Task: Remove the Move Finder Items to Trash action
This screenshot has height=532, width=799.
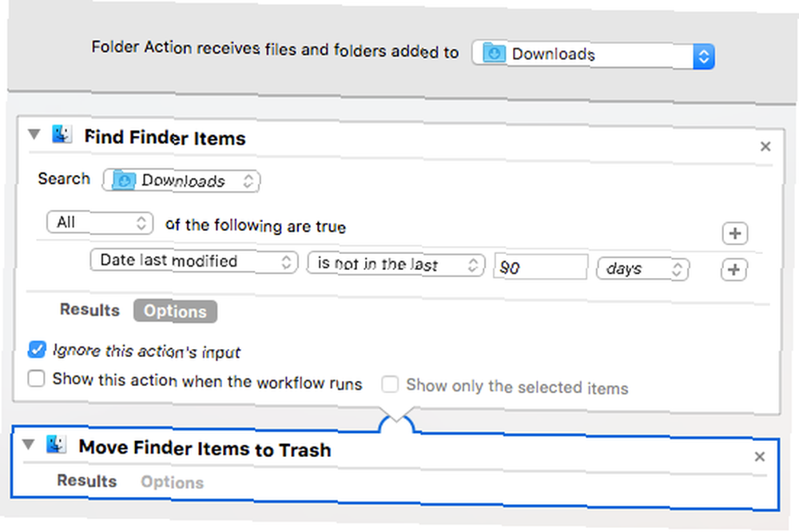Action: (x=759, y=457)
